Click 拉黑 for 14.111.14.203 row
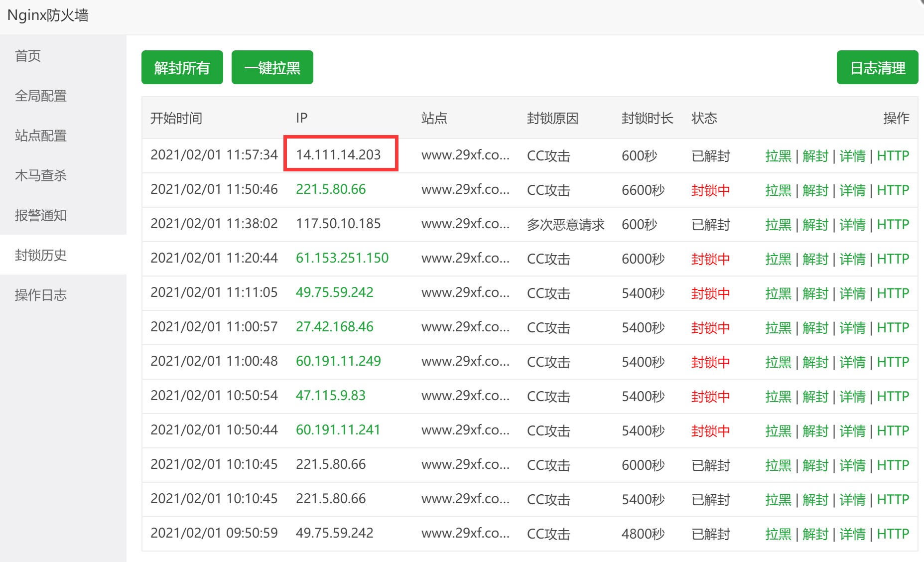The image size is (924, 562). pyautogui.click(x=778, y=156)
